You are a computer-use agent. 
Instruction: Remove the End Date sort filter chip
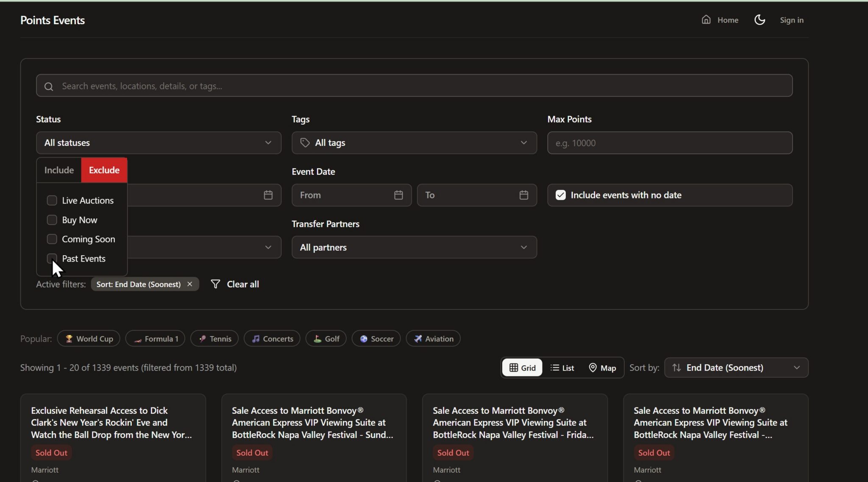tap(190, 284)
